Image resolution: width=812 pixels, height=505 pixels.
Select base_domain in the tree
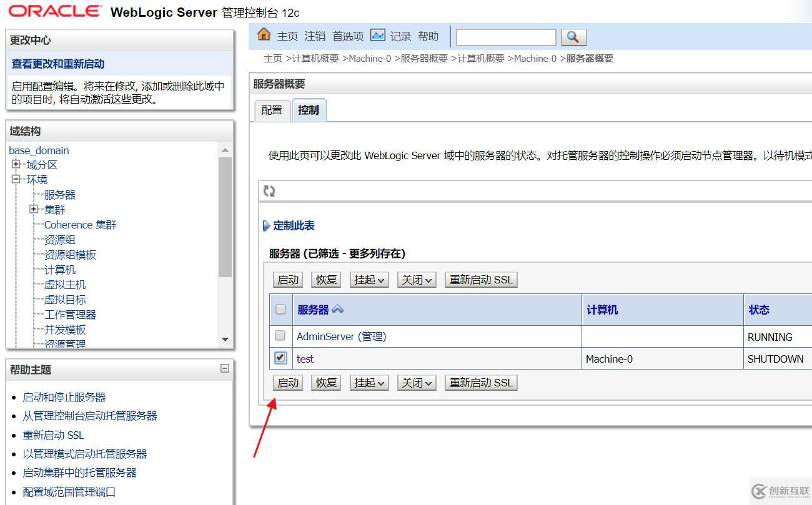[39, 150]
